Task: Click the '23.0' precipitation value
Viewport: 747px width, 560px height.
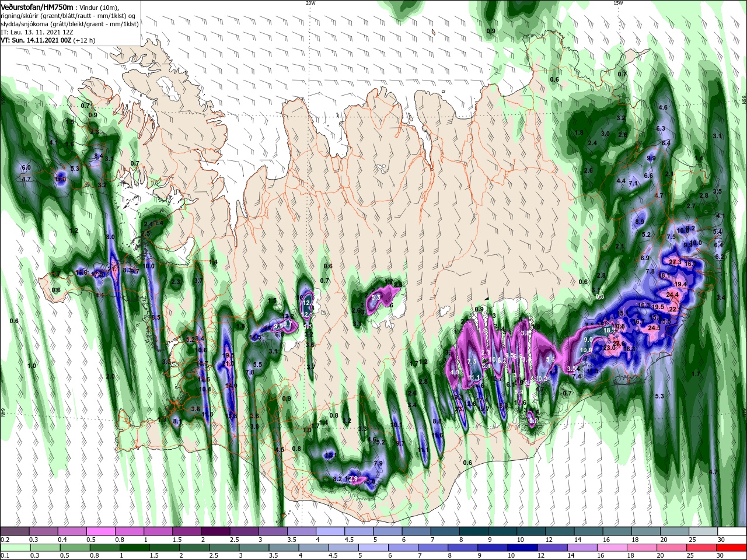Action: point(609,348)
